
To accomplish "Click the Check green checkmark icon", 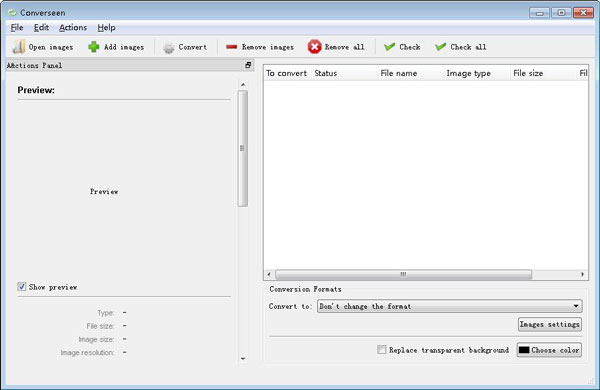I will (390, 47).
